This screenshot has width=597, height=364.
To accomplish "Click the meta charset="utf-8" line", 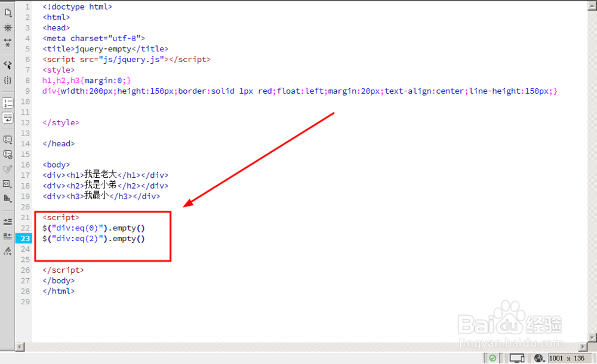I will click(x=94, y=38).
